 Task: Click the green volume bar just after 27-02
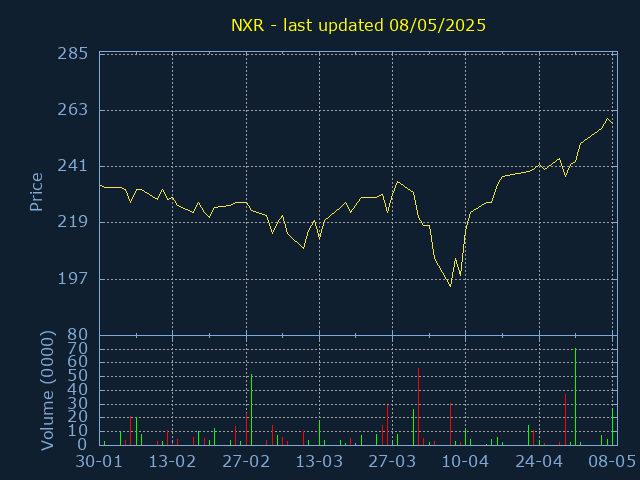pyautogui.click(x=251, y=410)
